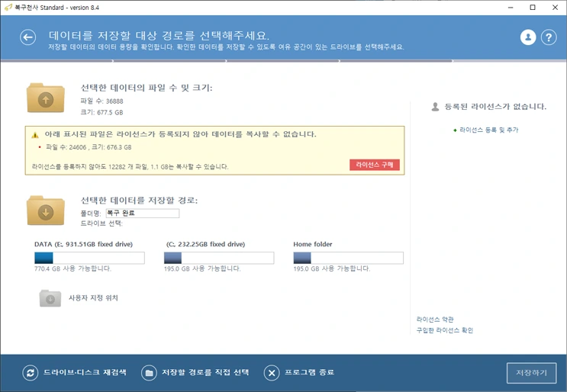Select Home folder usage bar
The height and width of the screenshot is (392, 567).
click(x=348, y=258)
